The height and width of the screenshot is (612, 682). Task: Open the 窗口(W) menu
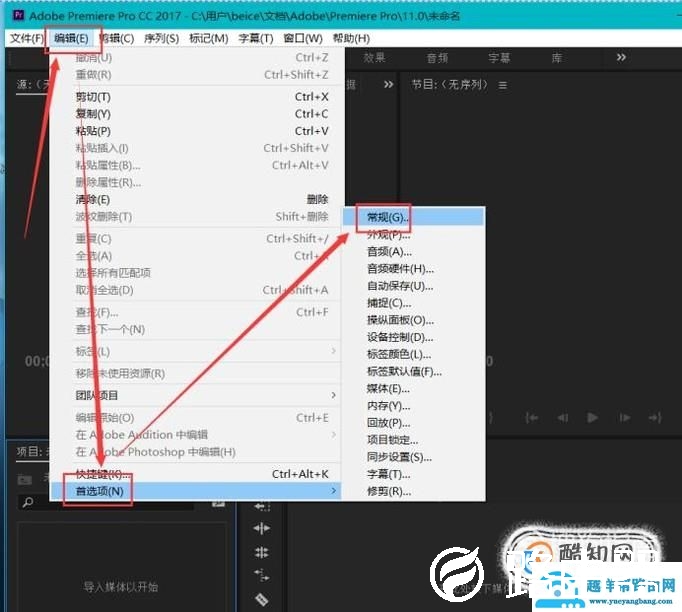click(303, 38)
